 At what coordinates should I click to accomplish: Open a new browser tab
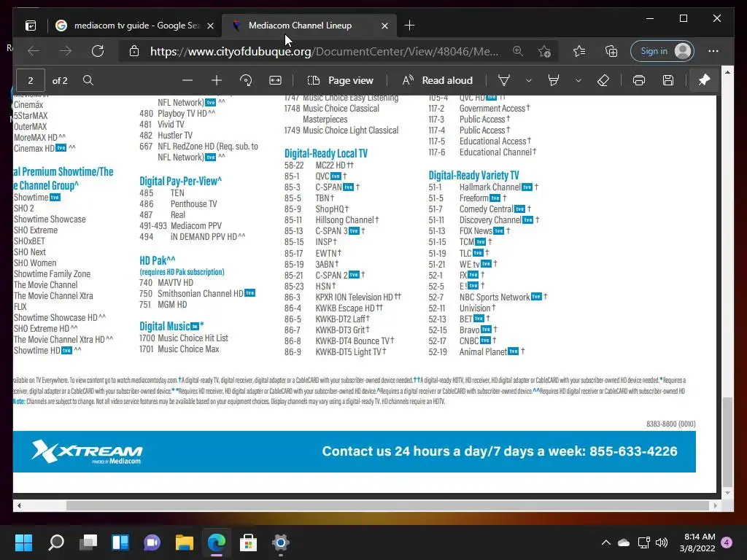409,26
